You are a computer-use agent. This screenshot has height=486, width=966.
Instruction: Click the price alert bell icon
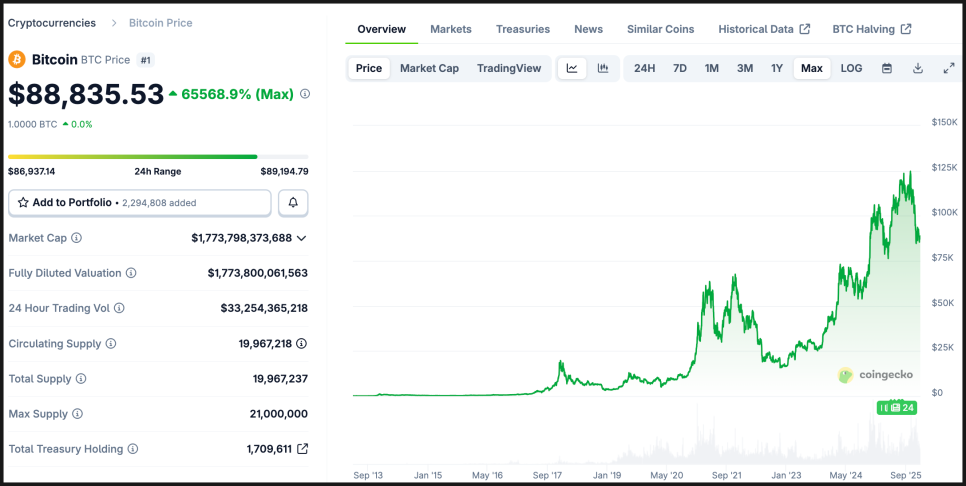pos(293,203)
